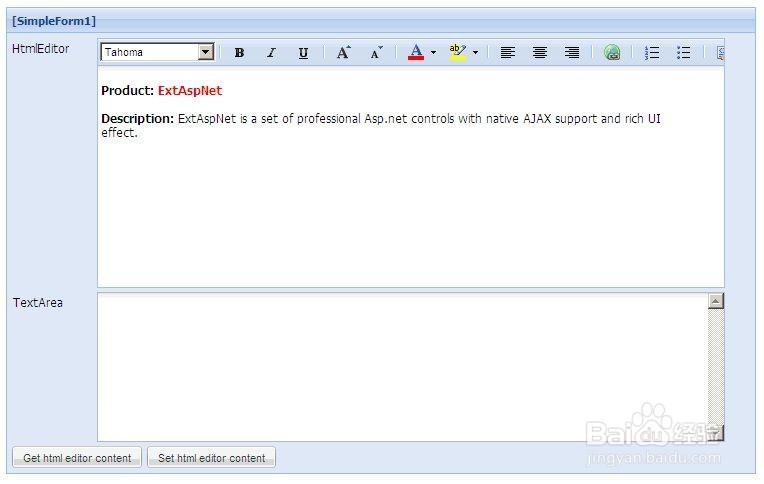Toggle underline formatting in the editor toolbar
Viewport: 764px width, 484px height.
pyautogui.click(x=303, y=53)
